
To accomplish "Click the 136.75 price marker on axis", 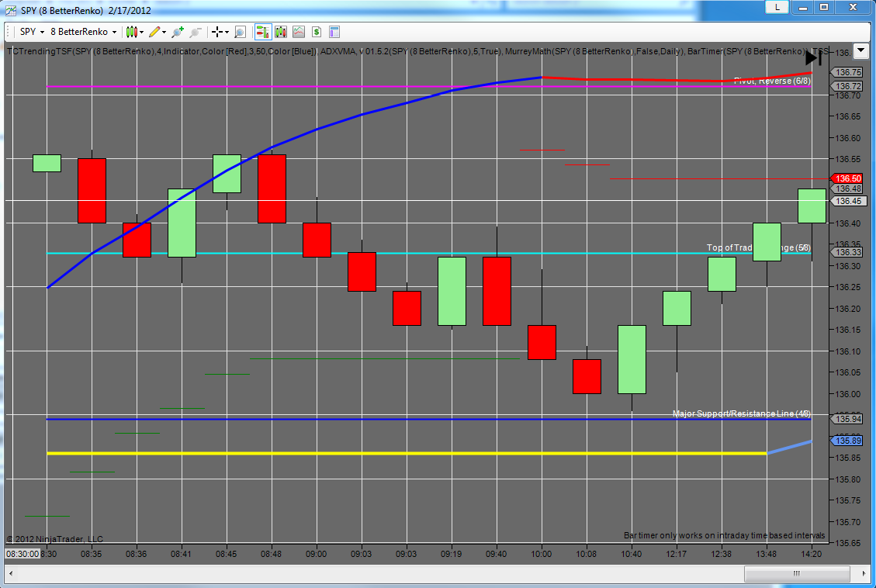I will (x=847, y=72).
